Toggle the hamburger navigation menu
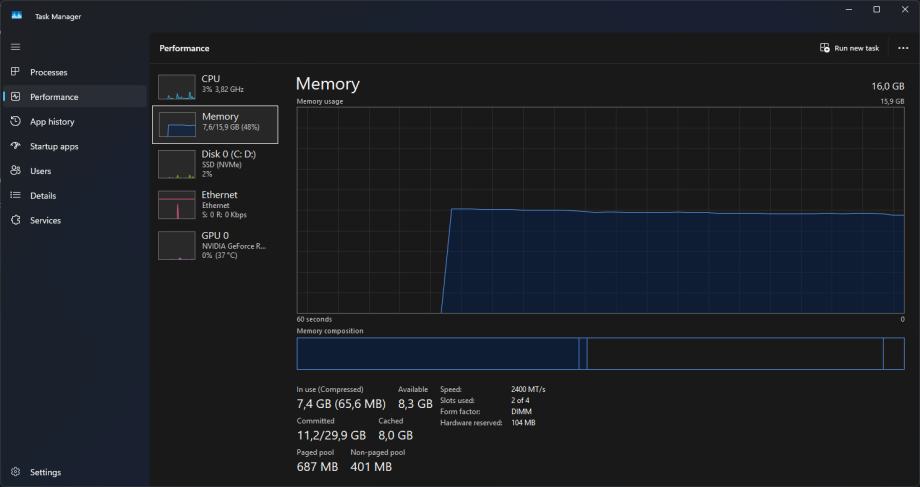The image size is (920, 487). tap(16, 47)
